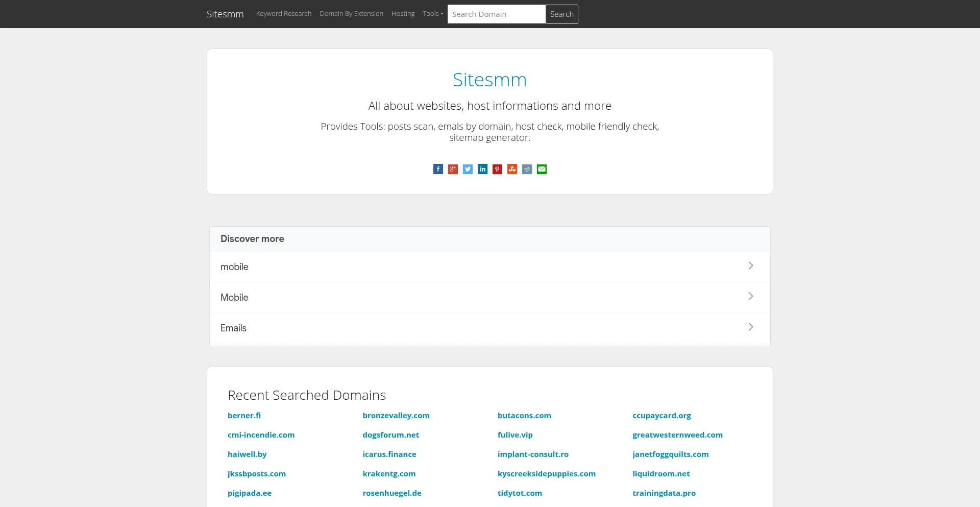Open greatwesternweed.com domain link
980x507 pixels.
pos(677,435)
